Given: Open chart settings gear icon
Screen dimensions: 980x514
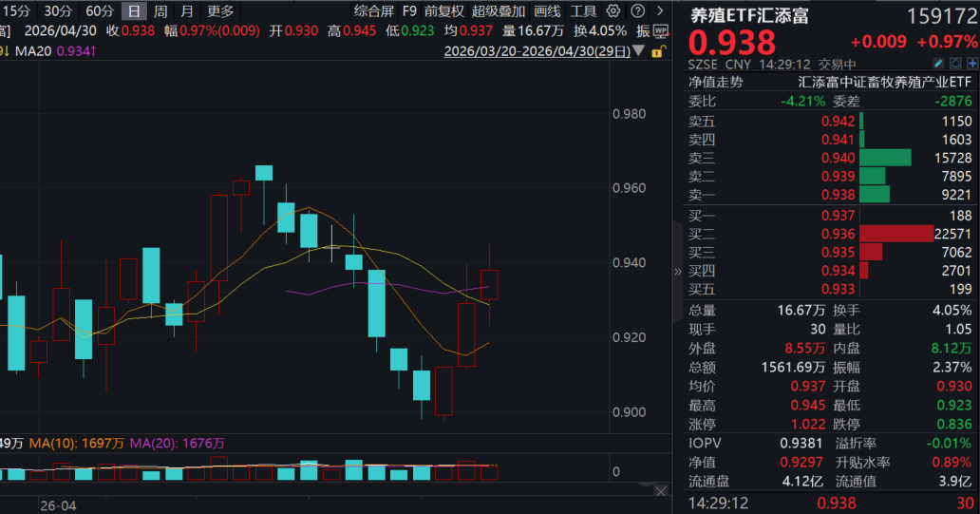Looking at the screenshot, I should (x=612, y=11).
